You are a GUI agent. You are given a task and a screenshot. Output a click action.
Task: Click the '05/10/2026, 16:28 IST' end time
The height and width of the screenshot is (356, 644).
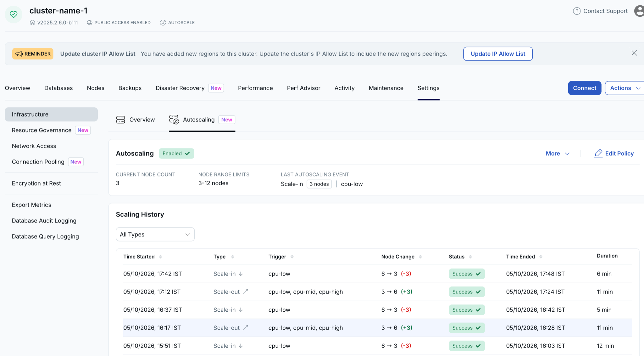pyautogui.click(x=536, y=328)
